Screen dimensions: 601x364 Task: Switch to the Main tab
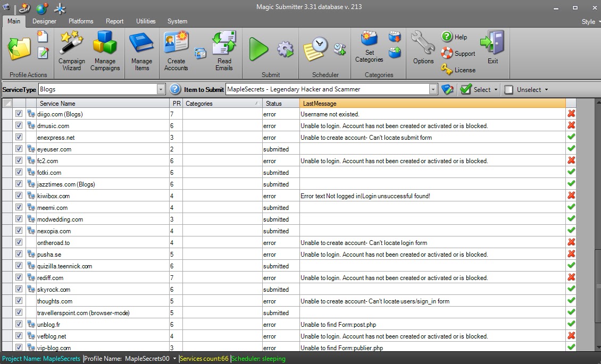click(x=14, y=21)
